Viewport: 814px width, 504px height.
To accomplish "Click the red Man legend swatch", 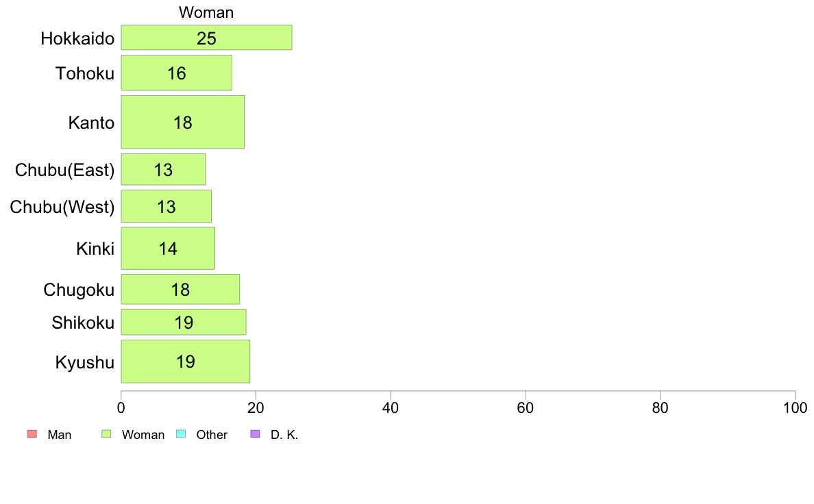I will pos(32,434).
